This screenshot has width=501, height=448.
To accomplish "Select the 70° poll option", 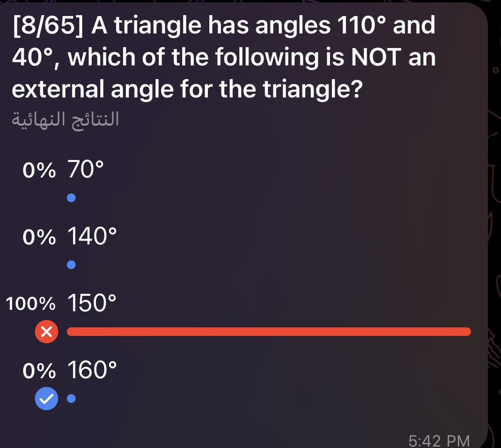I will click(x=85, y=170).
